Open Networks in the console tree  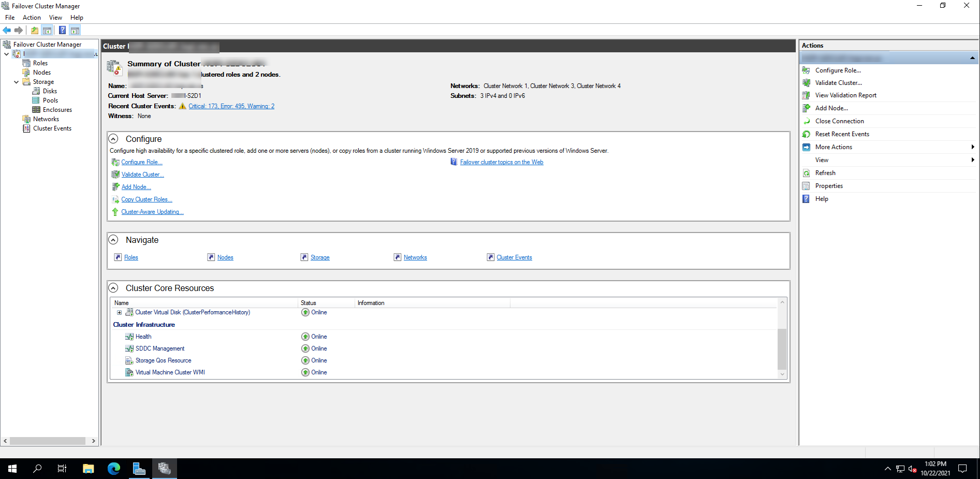[x=46, y=119]
